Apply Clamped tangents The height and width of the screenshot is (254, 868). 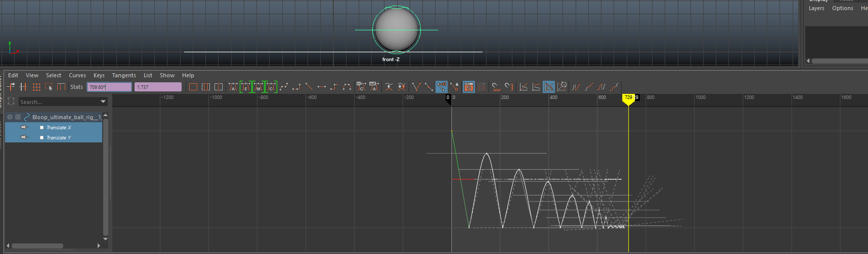[x=296, y=87]
